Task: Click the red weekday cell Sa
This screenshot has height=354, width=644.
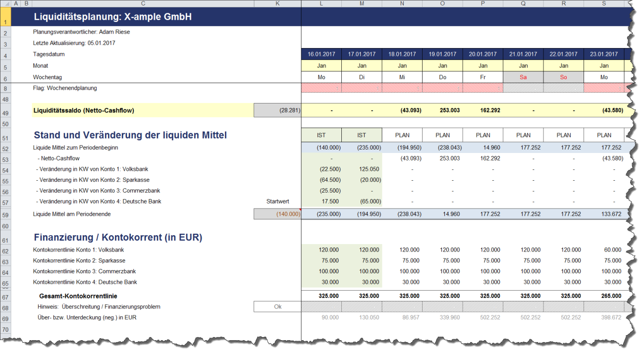Action: [x=523, y=77]
